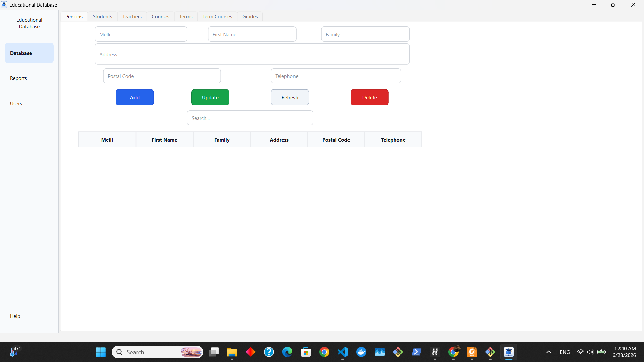Focus the Family input field

pyautogui.click(x=365, y=34)
